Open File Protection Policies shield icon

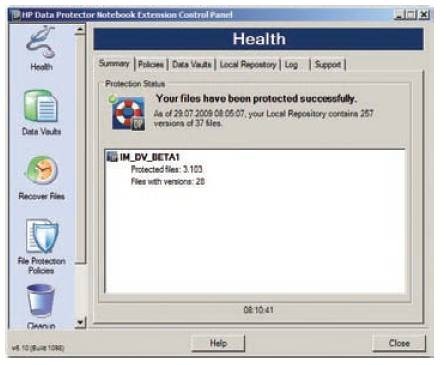[42, 236]
